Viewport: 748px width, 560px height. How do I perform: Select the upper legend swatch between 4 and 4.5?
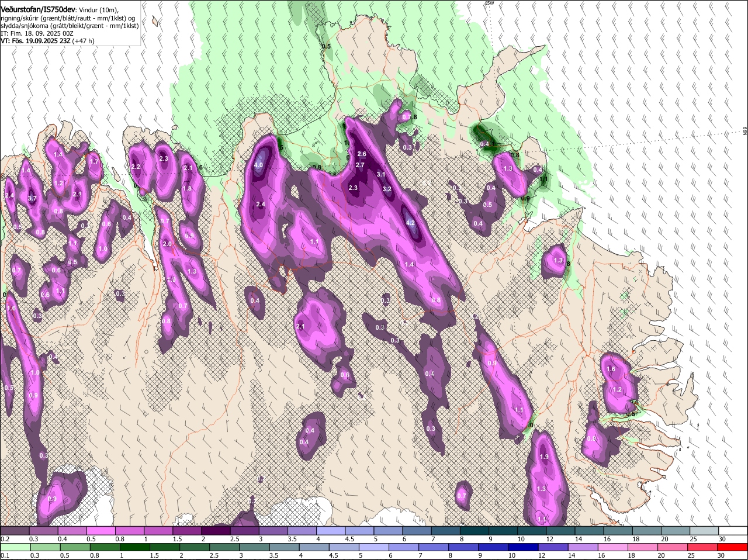(x=330, y=531)
